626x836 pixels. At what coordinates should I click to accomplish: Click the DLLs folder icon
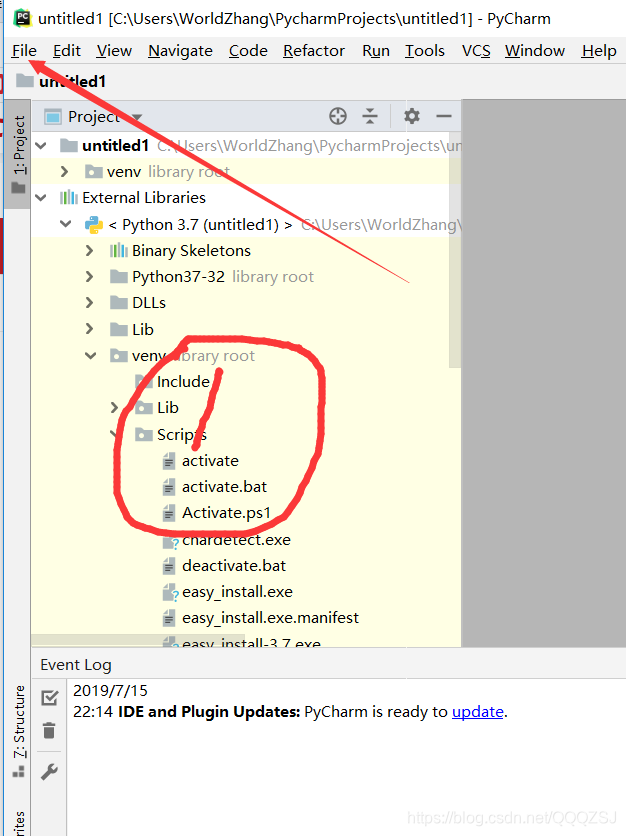[118, 302]
